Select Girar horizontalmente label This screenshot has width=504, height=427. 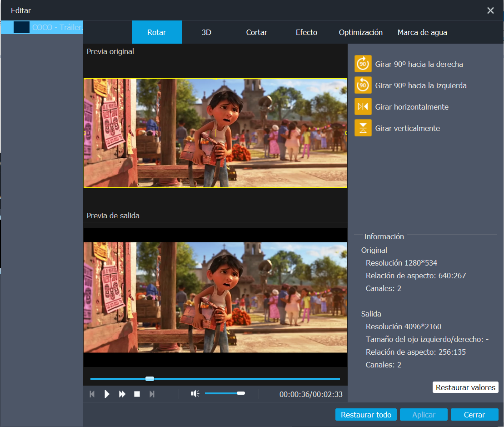click(x=412, y=107)
